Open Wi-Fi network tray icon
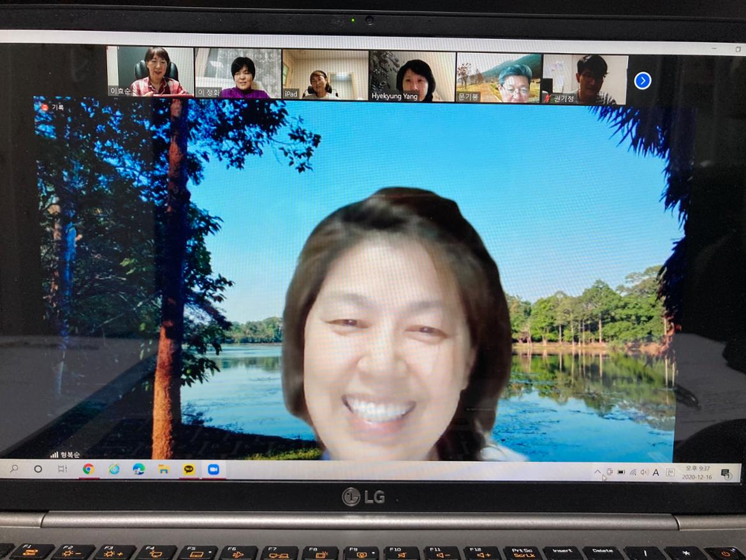746x560 pixels. pyautogui.click(x=633, y=472)
